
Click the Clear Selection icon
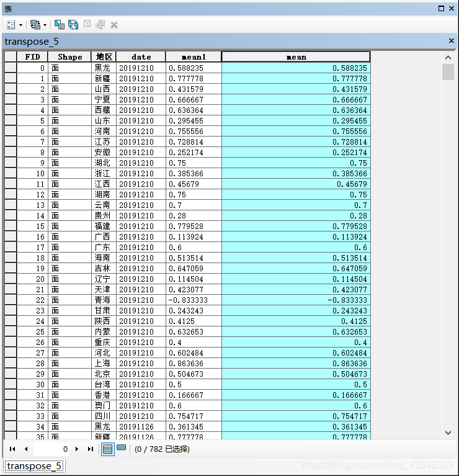[x=87, y=24]
